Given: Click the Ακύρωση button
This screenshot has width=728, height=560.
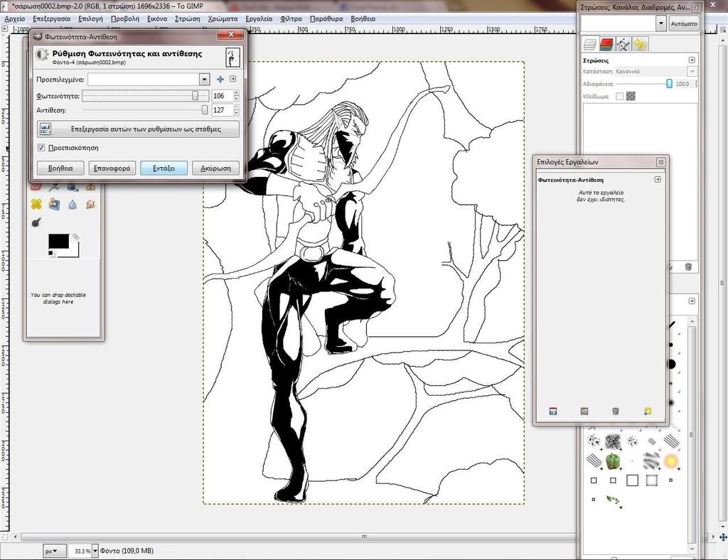Looking at the screenshot, I should coord(216,168).
